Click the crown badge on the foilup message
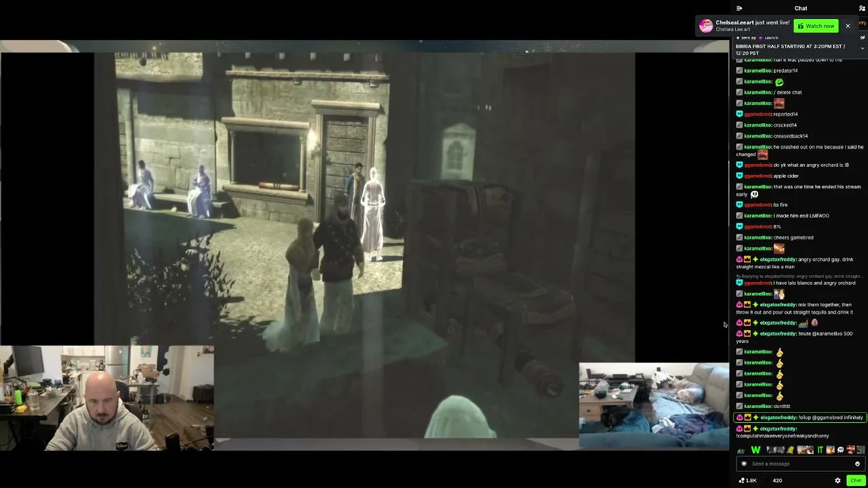This screenshot has width=868, height=488. (747, 418)
